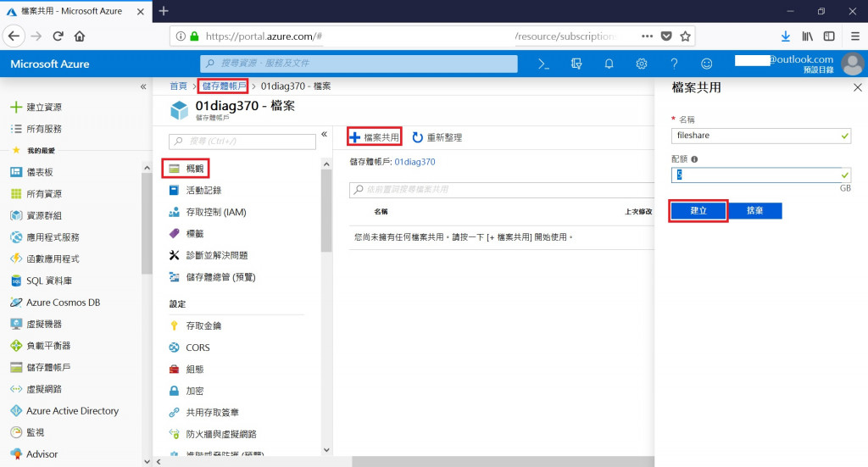The image size is (868, 467).
Task: Click the quota info icon
Action: tap(694, 159)
